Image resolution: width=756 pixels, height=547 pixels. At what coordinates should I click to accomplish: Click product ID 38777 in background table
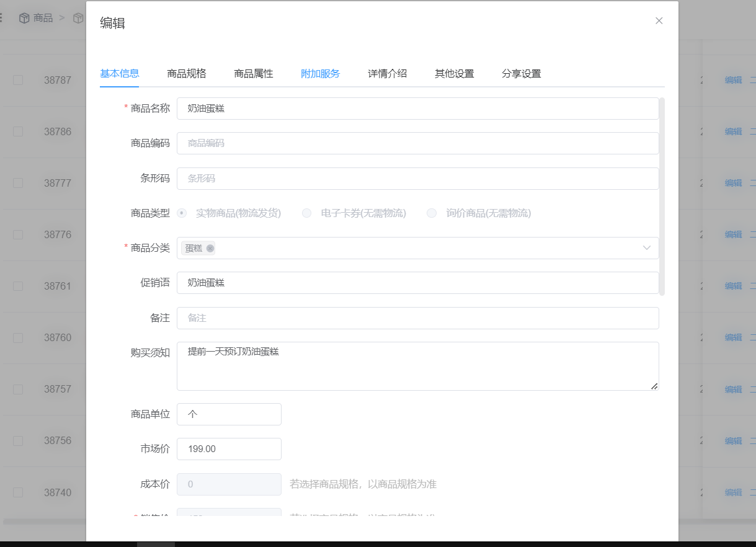coord(58,183)
